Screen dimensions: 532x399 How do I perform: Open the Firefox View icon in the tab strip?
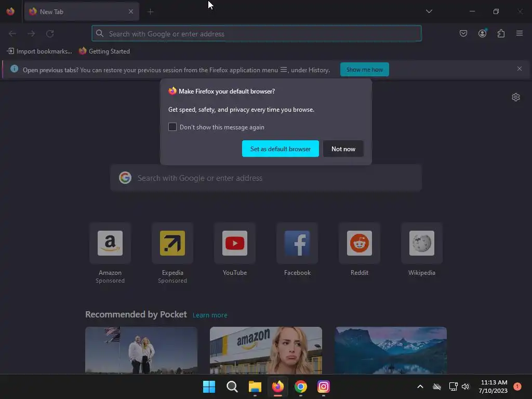[x=10, y=11]
